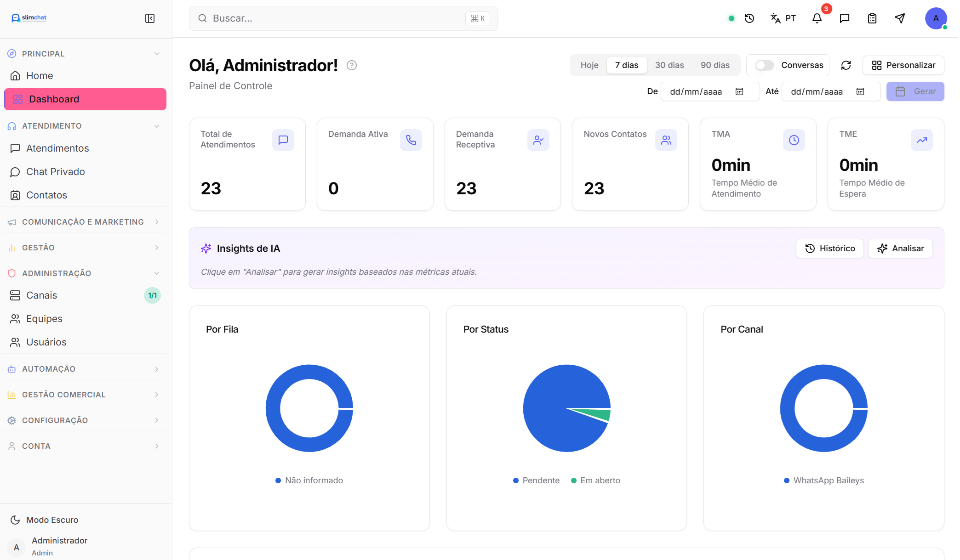Click the Demanda Ativa phone icon
Viewport: 960px width, 560px height.
(x=411, y=140)
